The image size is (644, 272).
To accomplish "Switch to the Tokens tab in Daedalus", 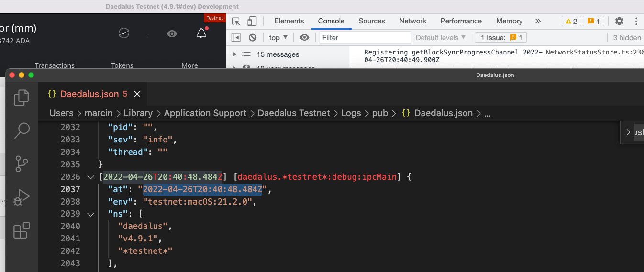I will click(122, 65).
